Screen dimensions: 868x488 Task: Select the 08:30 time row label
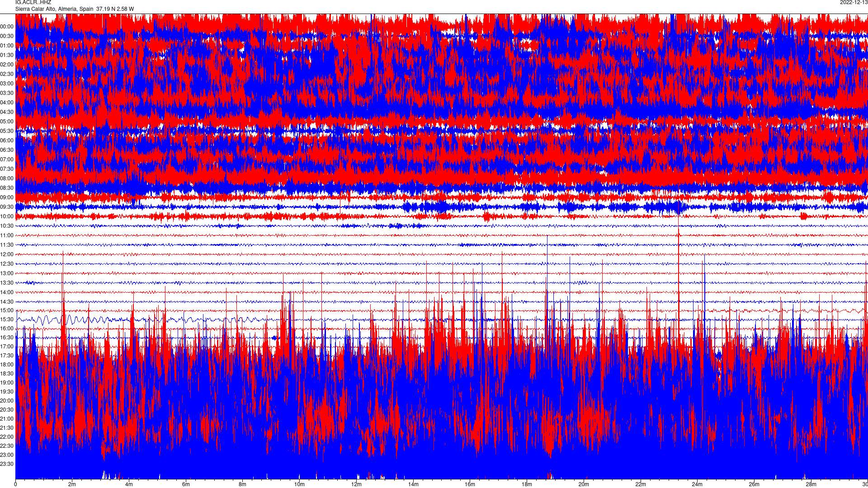point(7,188)
